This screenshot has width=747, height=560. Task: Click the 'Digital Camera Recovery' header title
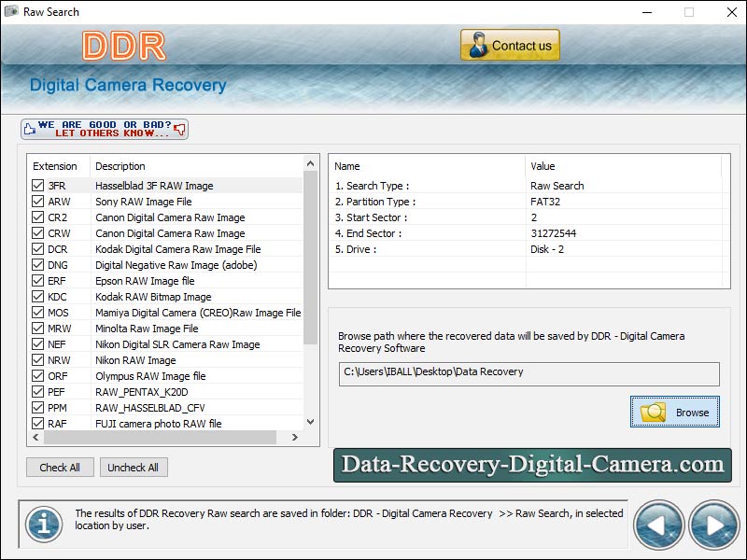(128, 85)
